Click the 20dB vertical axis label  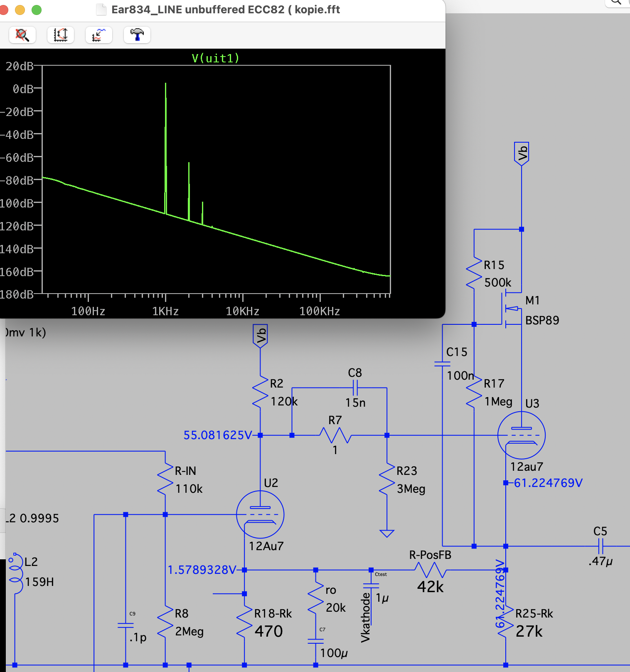pos(20,66)
